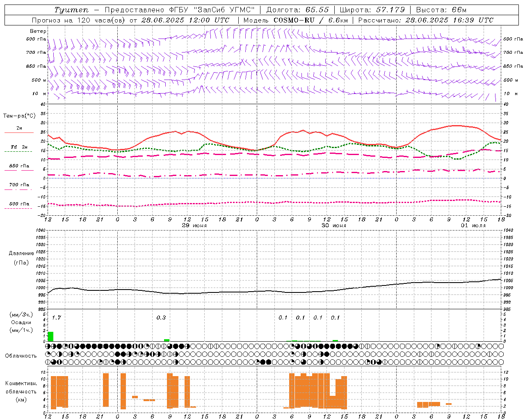Click the solid line sample under '2м' legend
525x420 pixels.
(x=19, y=133)
